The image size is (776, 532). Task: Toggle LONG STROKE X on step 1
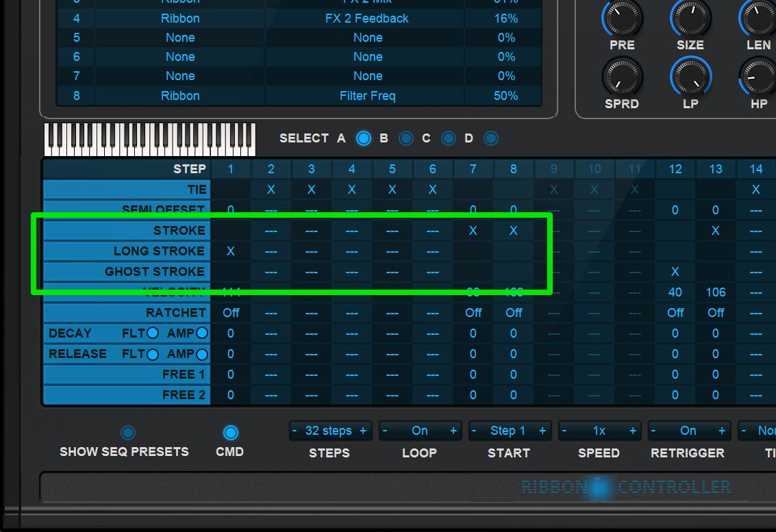tap(231, 251)
